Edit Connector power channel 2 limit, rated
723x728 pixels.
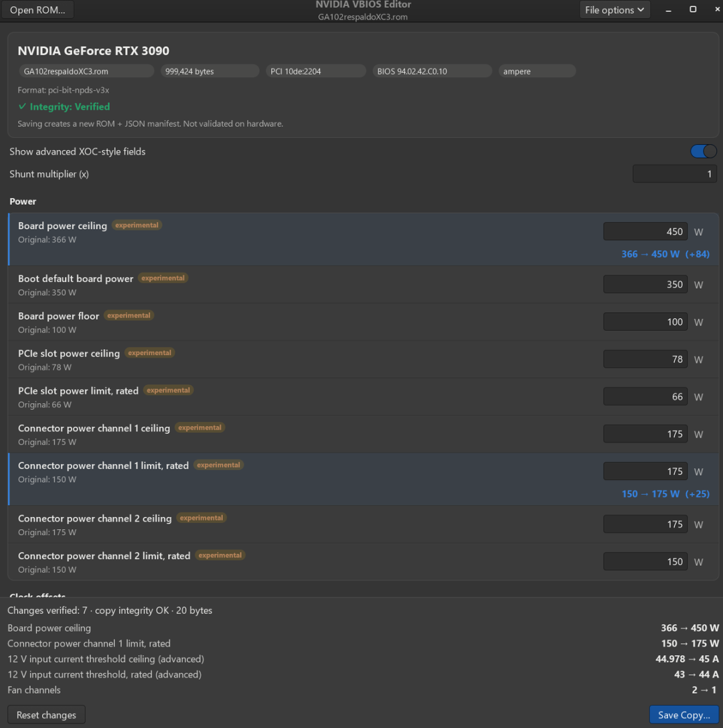coord(645,562)
